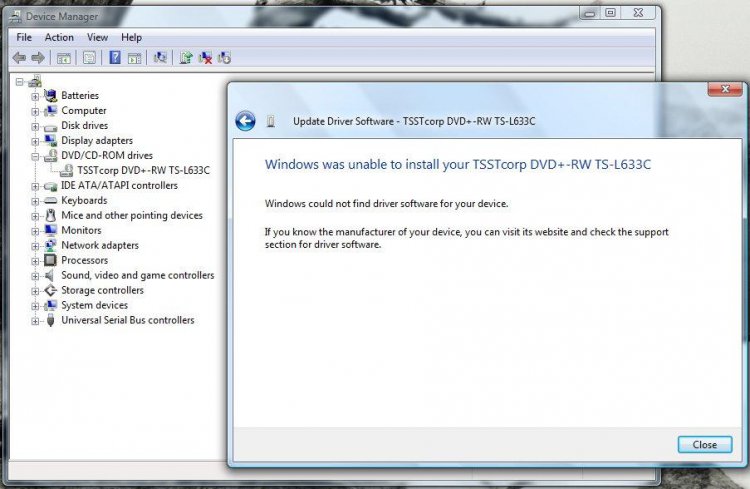Select the Universal Serial Bus controllers label

[x=128, y=320]
